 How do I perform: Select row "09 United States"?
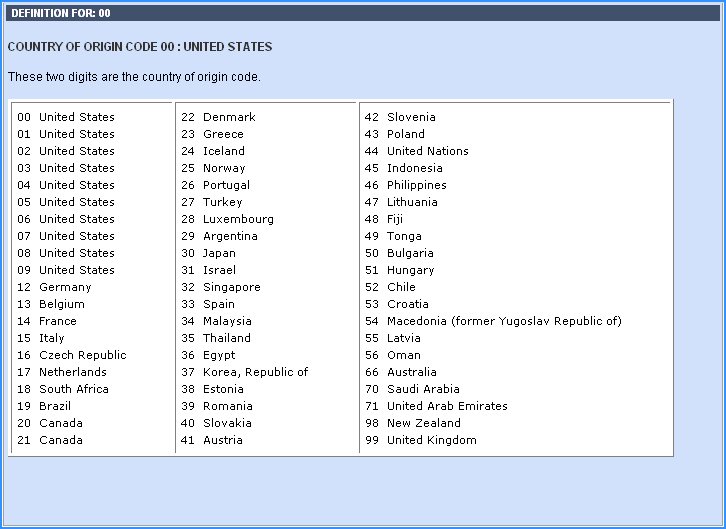coord(66,270)
